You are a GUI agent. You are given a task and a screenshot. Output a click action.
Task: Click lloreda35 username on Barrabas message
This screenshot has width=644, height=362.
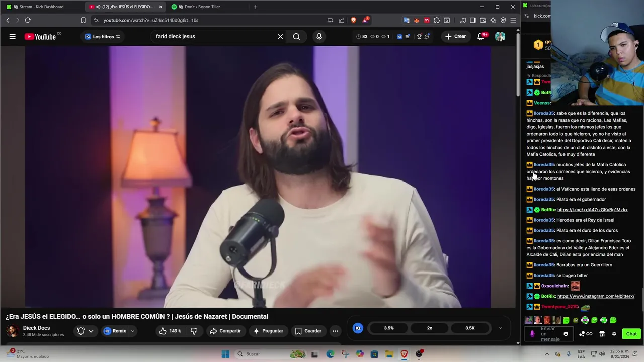tap(544, 265)
